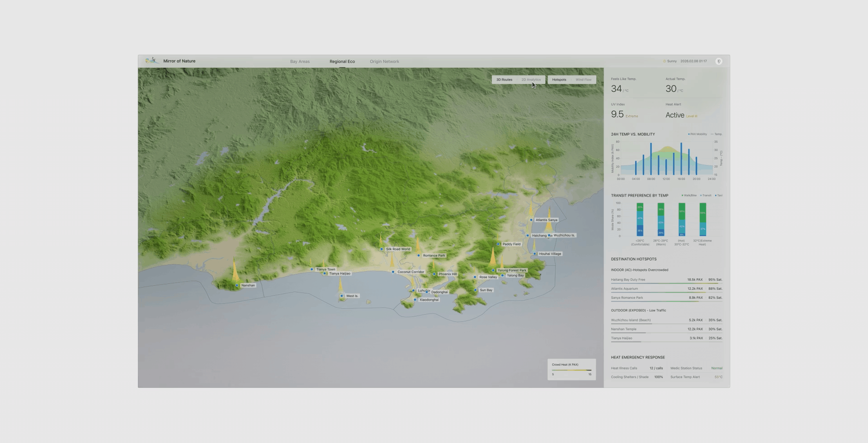Select the Paddy Field marker dot

coord(498,244)
